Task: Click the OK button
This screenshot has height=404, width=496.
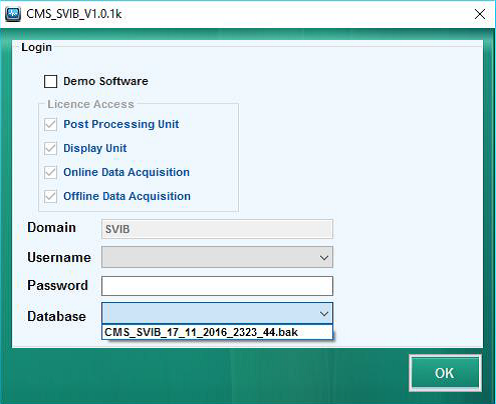Action: coord(445,373)
